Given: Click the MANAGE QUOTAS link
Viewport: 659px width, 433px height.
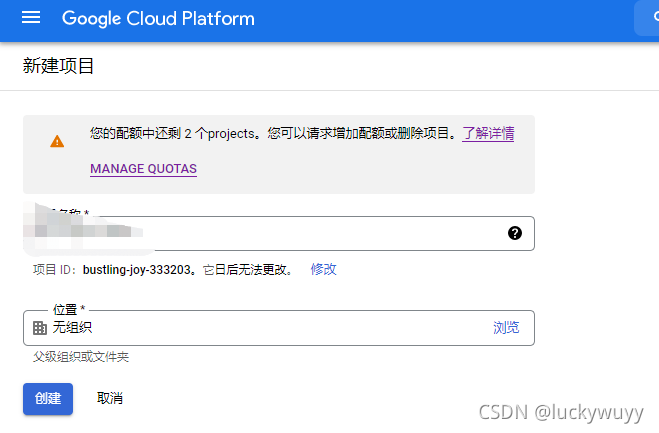Looking at the screenshot, I should click(x=143, y=169).
